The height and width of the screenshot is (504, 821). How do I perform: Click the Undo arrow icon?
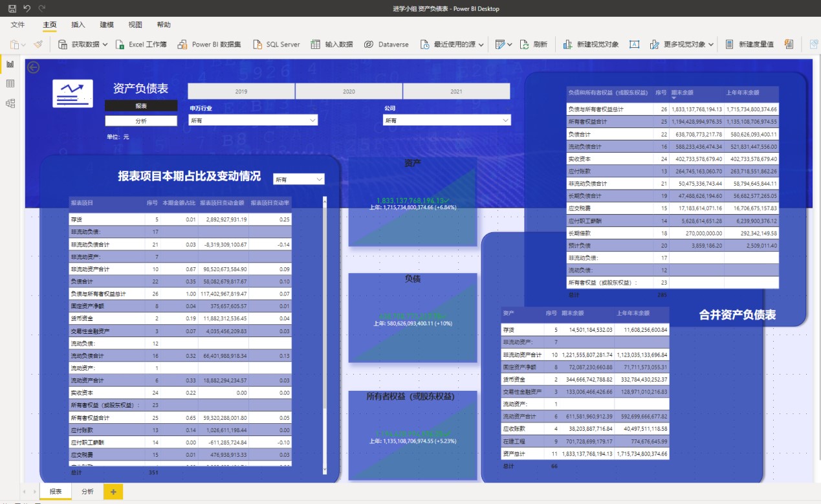click(27, 8)
